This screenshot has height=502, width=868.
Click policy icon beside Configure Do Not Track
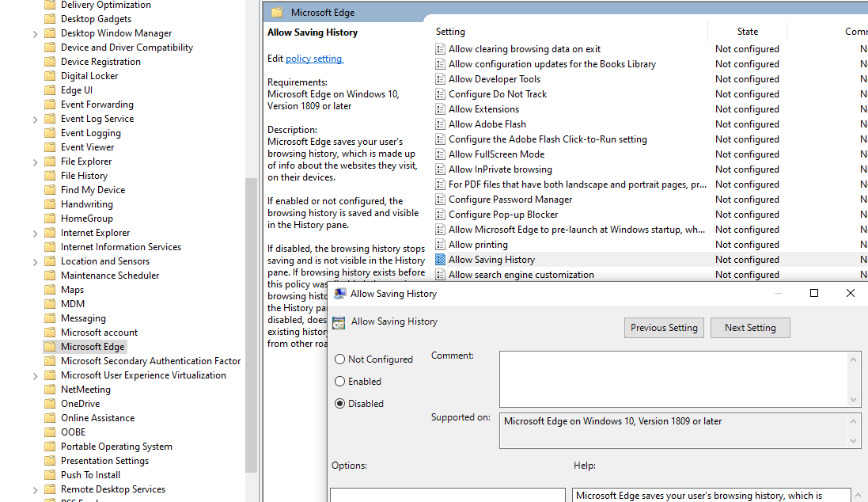click(440, 94)
